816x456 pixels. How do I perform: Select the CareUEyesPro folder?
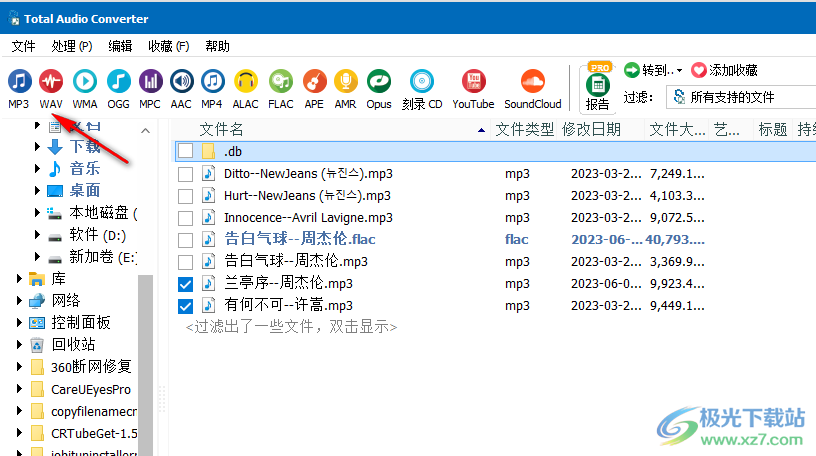91,389
